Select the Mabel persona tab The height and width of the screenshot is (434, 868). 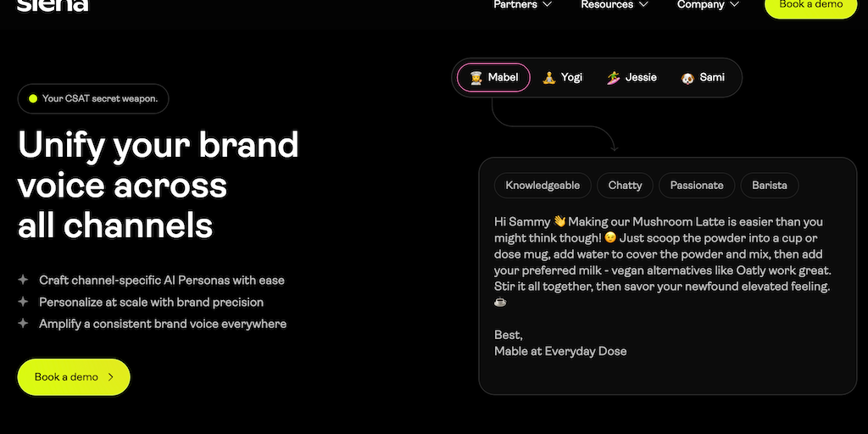tap(493, 78)
